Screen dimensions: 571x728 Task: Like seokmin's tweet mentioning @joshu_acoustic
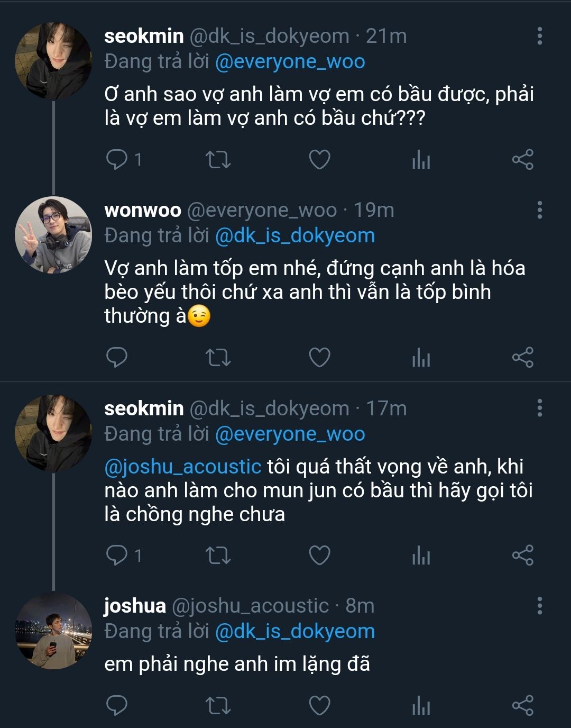pyautogui.click(x=319, y=556)
